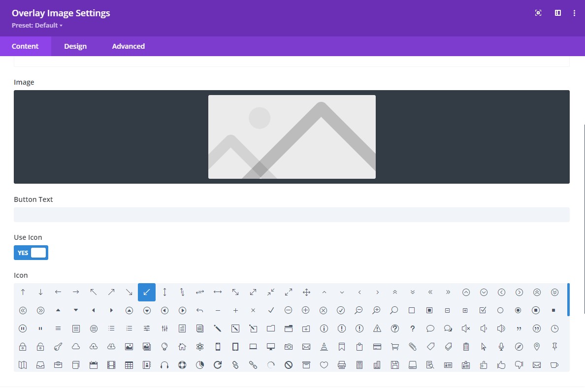Pick the pie chart icon
Screen dimensions: 585x392
point(200,365)
